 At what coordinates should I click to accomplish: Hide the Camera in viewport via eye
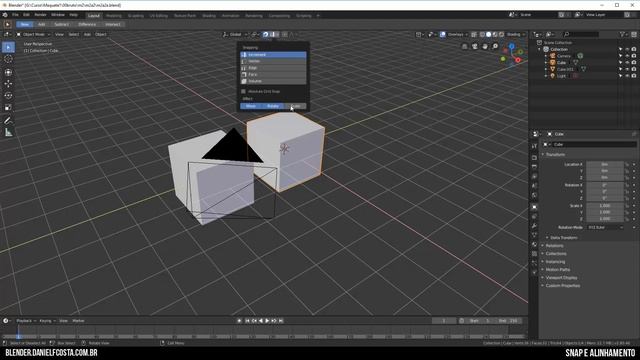[627, 56]
